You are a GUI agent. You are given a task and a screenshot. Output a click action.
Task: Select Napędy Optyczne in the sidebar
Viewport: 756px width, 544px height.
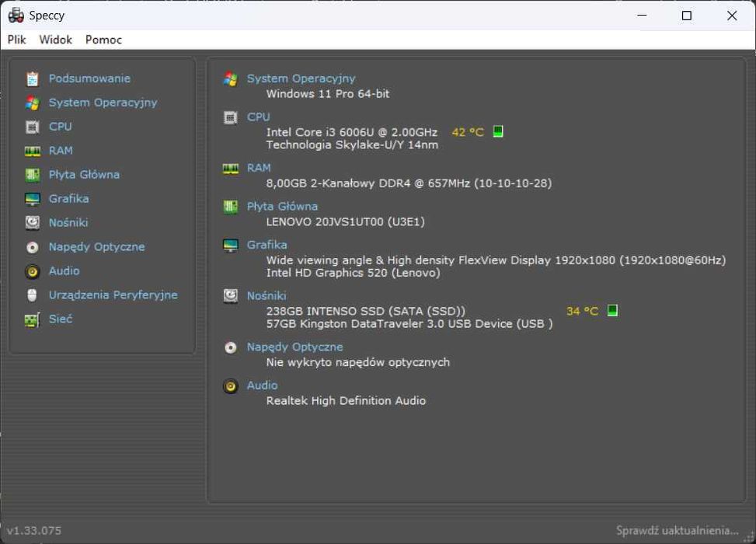(x=97, y=247)
